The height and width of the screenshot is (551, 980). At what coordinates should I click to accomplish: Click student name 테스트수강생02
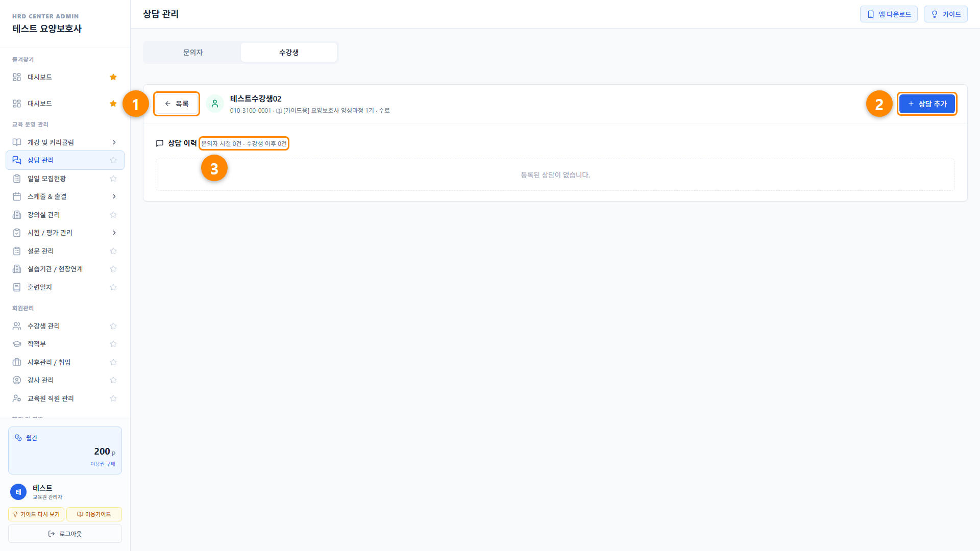(x=256, y=98)
